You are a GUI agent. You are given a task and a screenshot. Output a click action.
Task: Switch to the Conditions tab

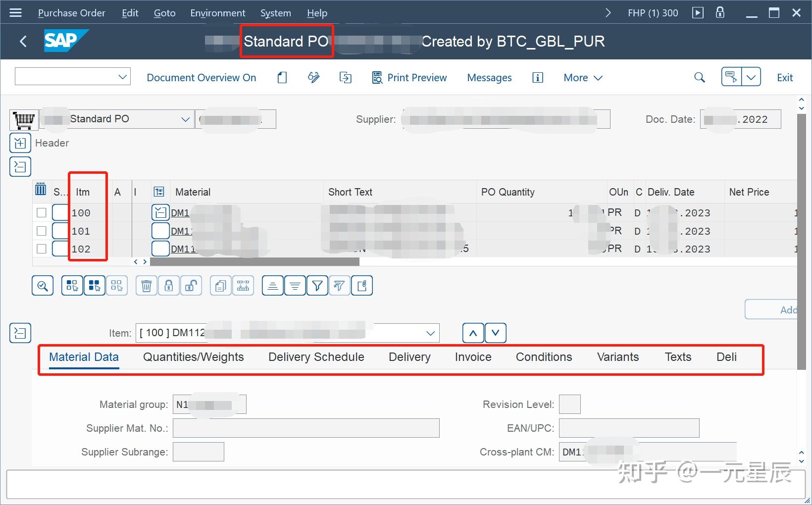[543, 357]
